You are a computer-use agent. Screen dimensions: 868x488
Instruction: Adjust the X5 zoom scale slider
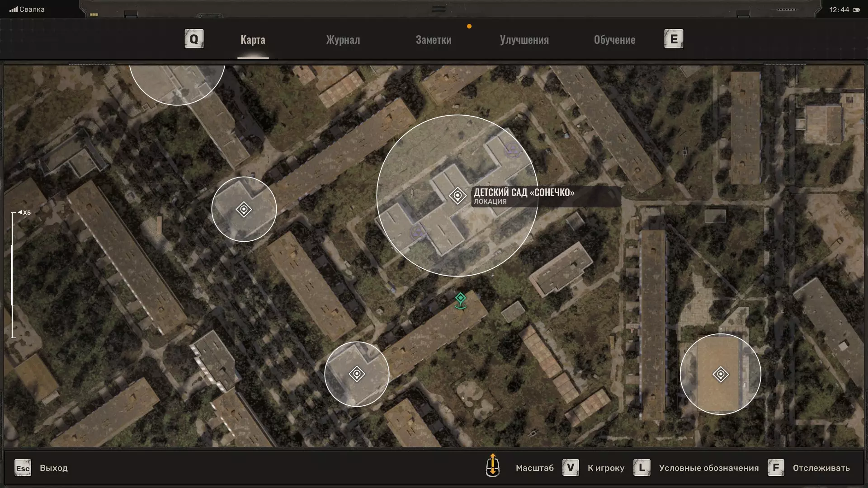tap(13, 274)
